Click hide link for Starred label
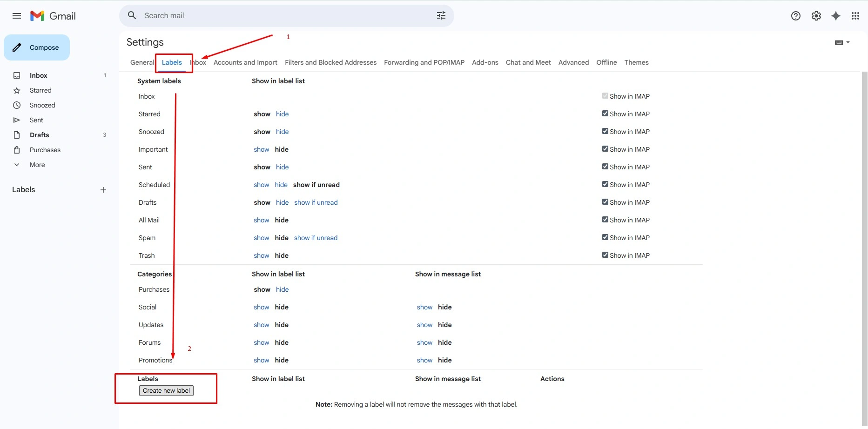 (x=282, y=114)
